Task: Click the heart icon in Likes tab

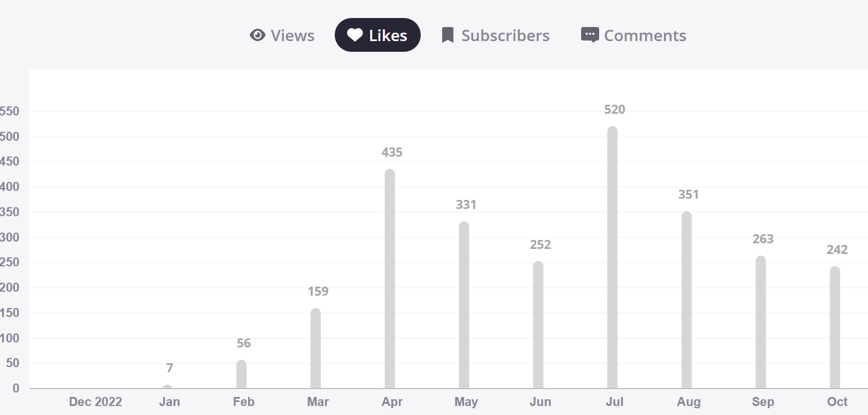Action: [x=354, y=35]
